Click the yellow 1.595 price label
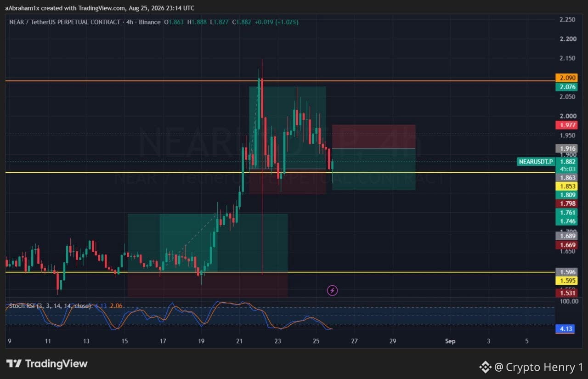The image size is (588, 379). (565, 281)
